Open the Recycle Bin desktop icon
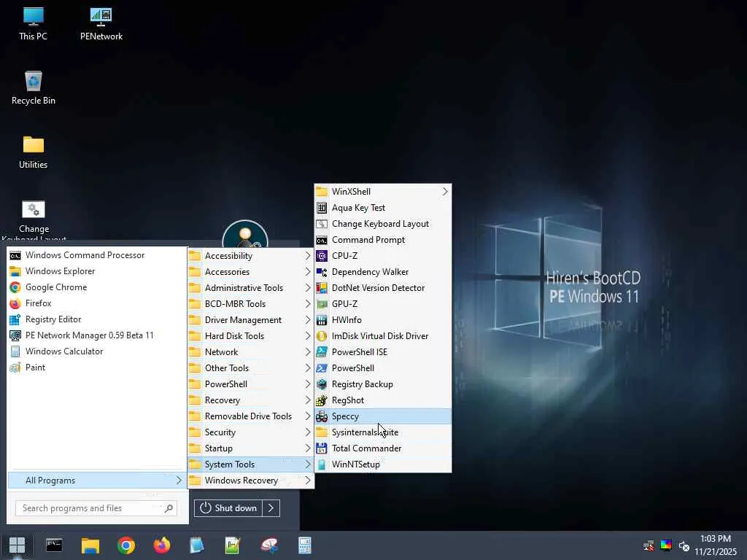The height and width of the screenshot is (560, 747). [34, 88]
